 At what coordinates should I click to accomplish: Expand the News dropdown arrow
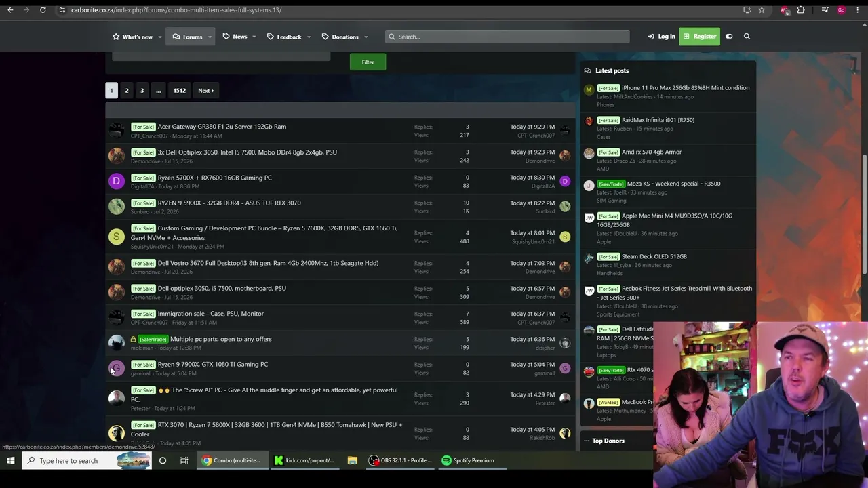[x=254, y=37]
